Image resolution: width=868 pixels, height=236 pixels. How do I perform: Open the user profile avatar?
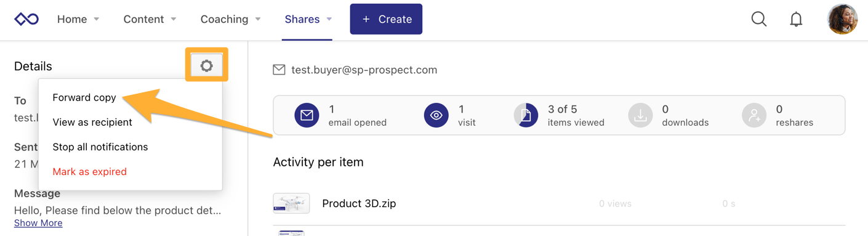(x=842, y=19)
